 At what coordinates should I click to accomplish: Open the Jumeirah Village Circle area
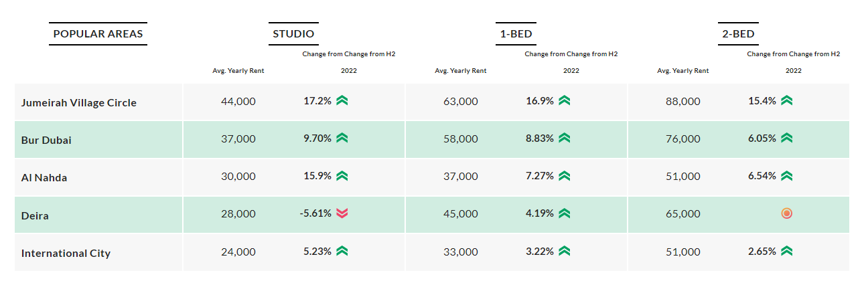click(78, 103)
